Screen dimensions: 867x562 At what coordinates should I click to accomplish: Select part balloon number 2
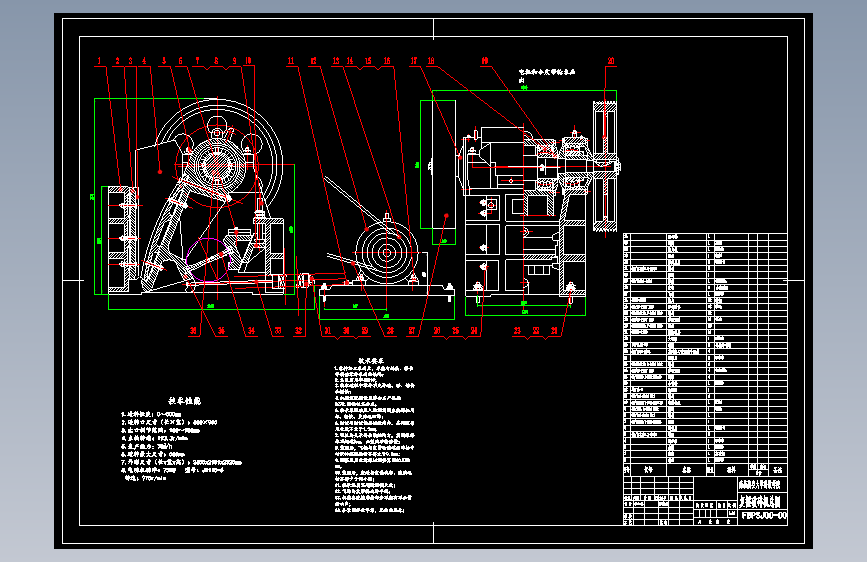coord(117,61)
